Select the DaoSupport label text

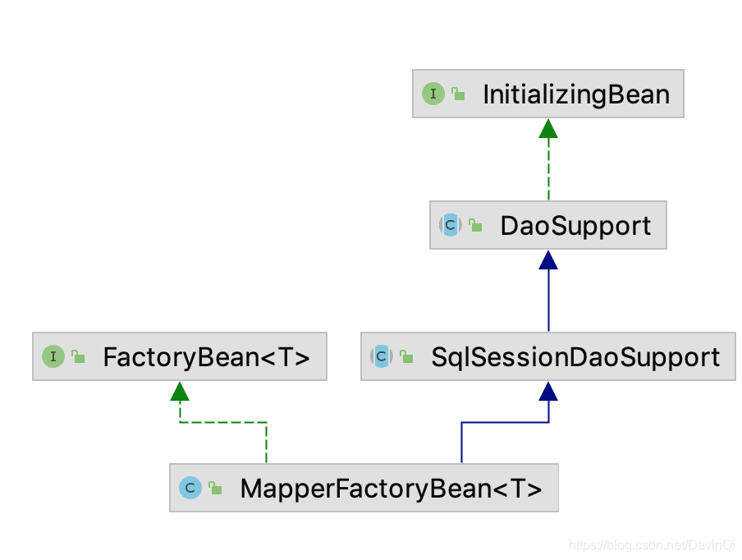coord(575,227)
